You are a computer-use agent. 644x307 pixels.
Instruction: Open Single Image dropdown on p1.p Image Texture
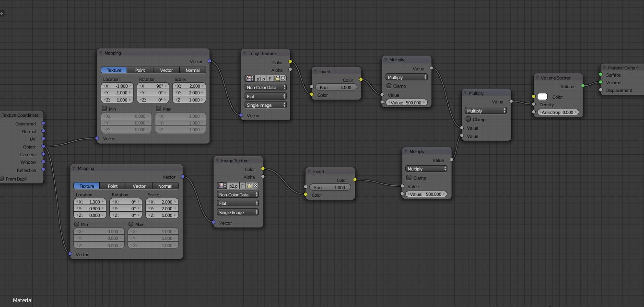pyautogui.click(x=266, y=105)
